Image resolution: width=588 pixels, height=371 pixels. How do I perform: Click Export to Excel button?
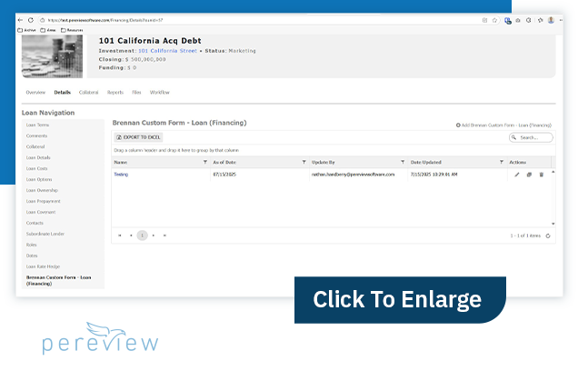pos(138,137)
